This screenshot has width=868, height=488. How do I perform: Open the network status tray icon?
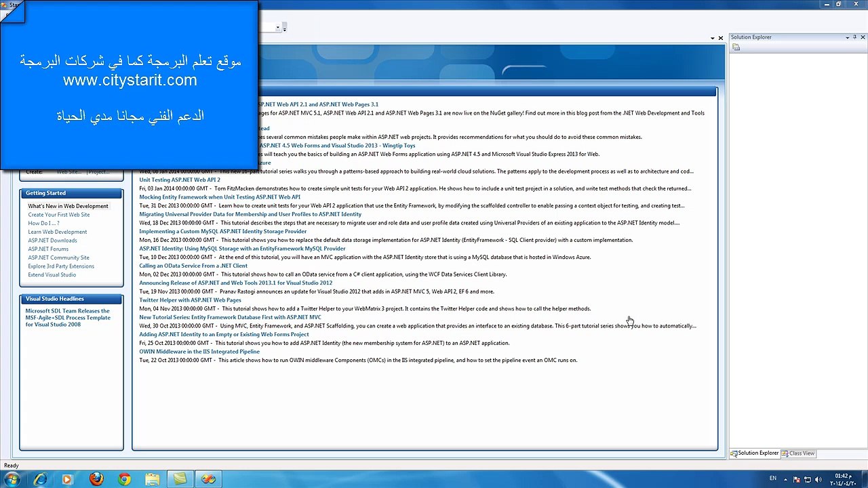(808, 479)
